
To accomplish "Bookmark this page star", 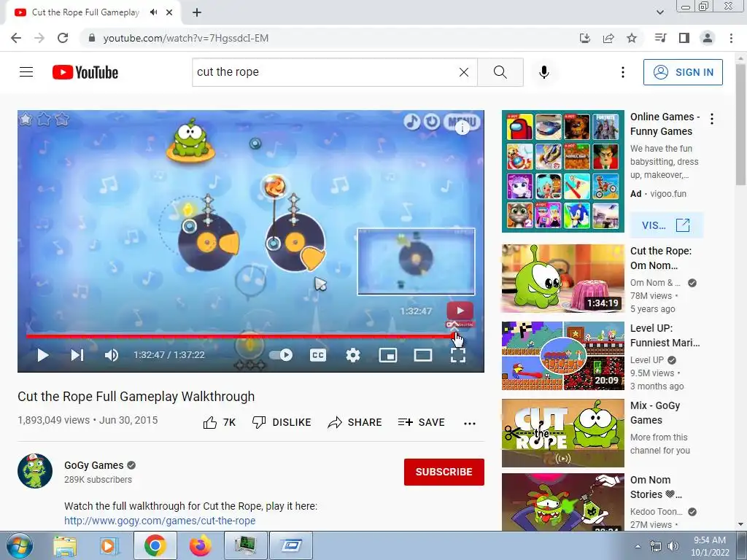I will (632, 38).
